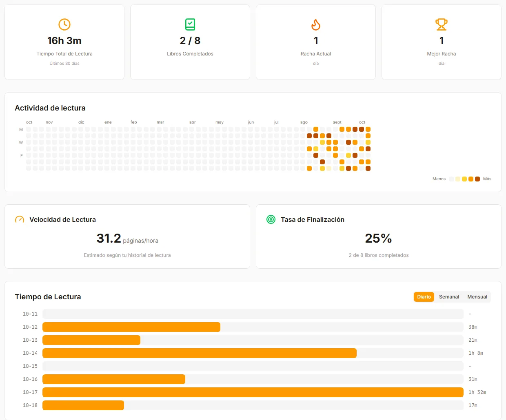Click the Últimos 30 días caption
Screen dimensions: 506x420
pyautogui.click(x=64, y=64)
